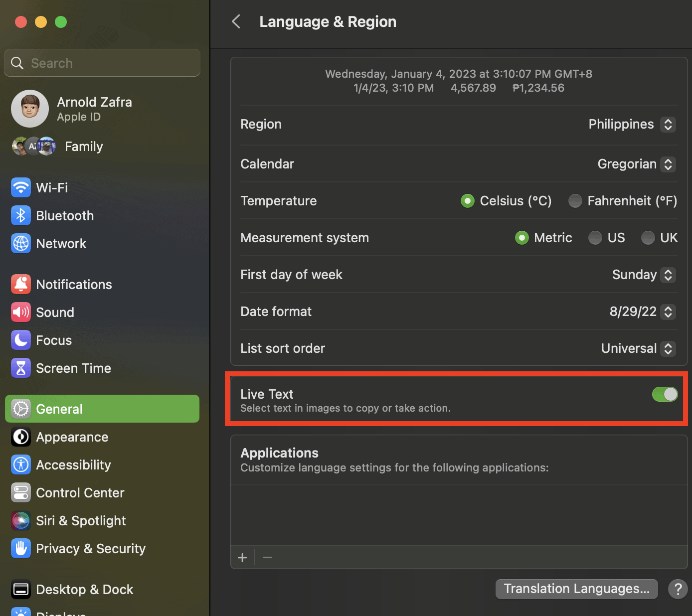Expand the First day of week dropdown
692x616 pixels.
pyautogui.click(x=644, y=275)
